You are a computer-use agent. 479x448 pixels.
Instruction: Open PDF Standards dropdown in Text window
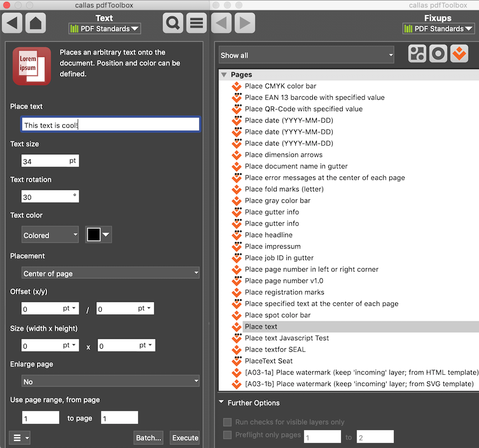point(105,29)
